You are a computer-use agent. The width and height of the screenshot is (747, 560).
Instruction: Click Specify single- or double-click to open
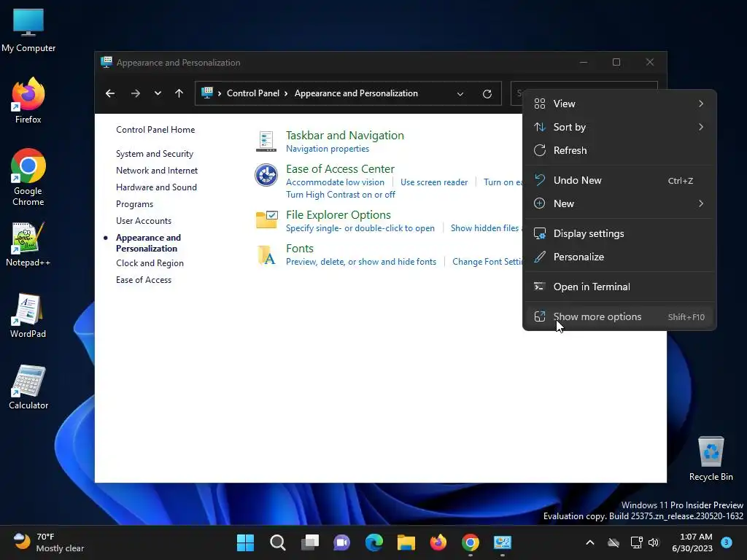coord(360,228)
